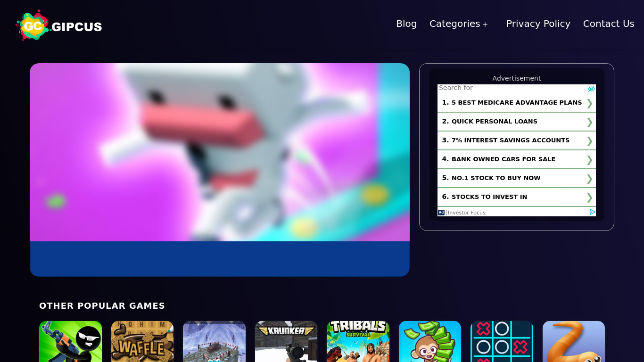This screenshot has height=362, width=644.
Task: Open the Blog page
Action: coord(406,24)
